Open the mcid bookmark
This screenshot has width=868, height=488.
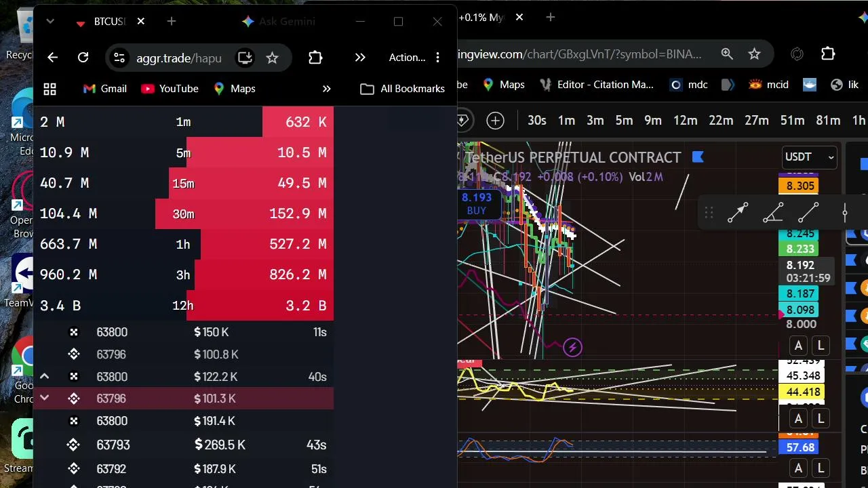(x=768, y=85)
